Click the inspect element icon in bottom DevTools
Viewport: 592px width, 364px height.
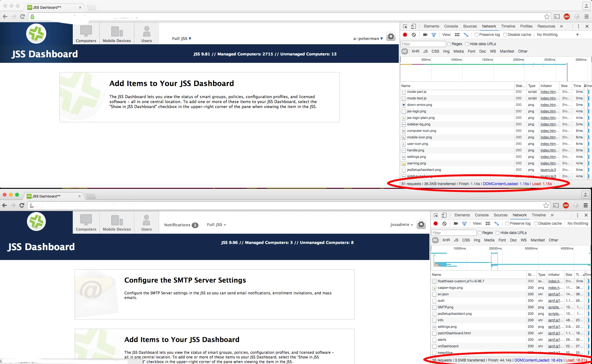[436, 215]
